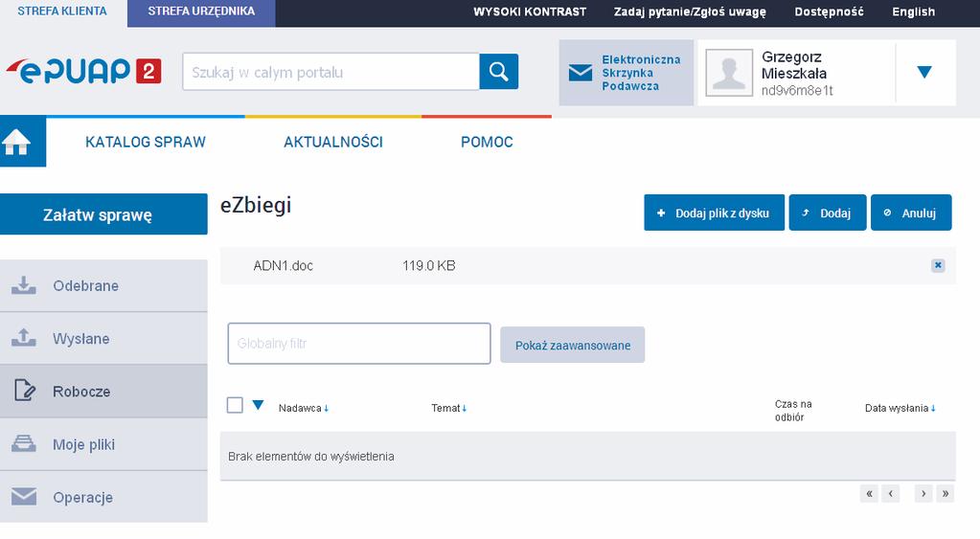
Task: Click into the Globalny filtr field
Action: (x=359, y=344)
